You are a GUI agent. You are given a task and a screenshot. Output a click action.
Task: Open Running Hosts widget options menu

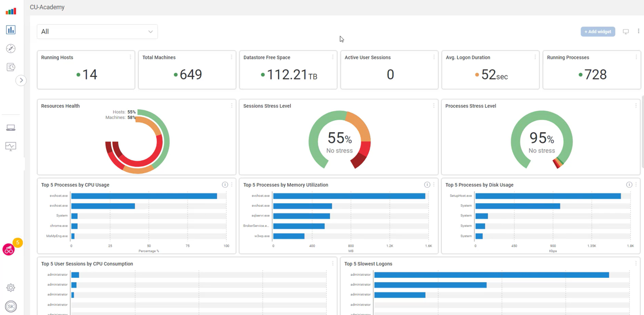130,57
